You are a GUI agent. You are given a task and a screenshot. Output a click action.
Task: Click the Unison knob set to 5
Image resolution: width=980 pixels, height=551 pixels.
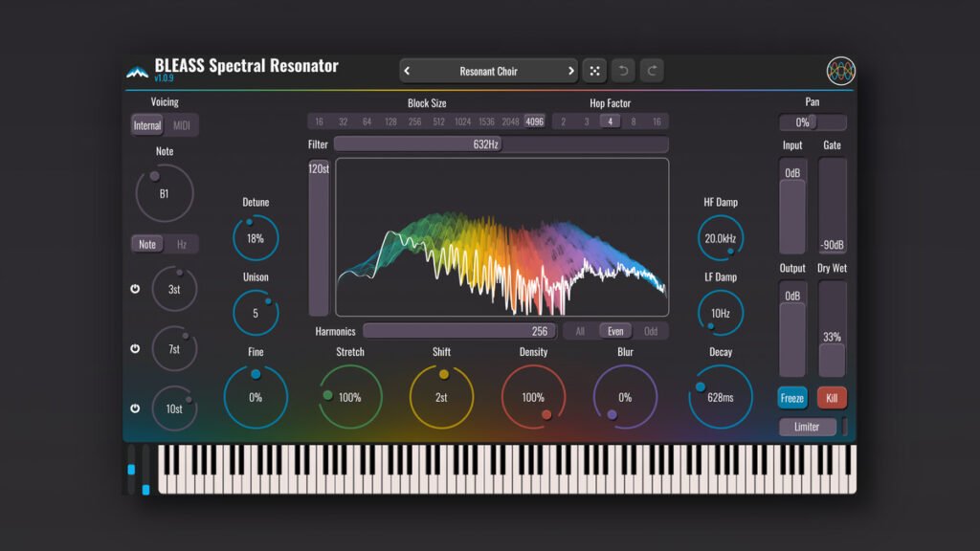pos(255,313)
